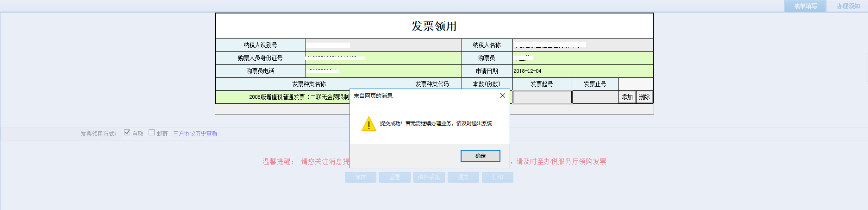Focus the 发票止号 input field

(595, 97)
